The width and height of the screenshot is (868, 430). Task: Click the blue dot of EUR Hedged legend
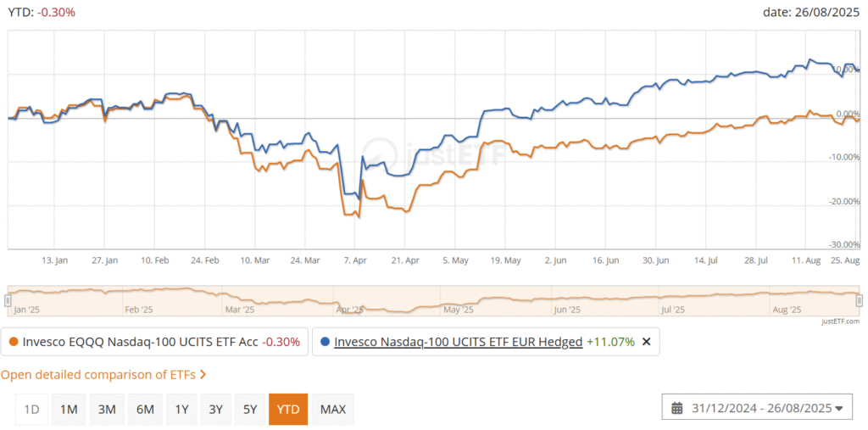325,342
